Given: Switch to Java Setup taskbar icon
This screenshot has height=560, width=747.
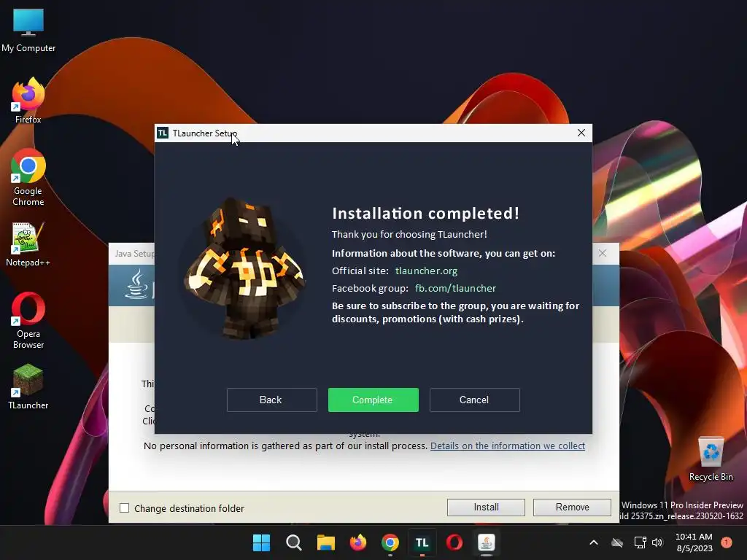Looking at the screenshot, I should pos(487,542).
